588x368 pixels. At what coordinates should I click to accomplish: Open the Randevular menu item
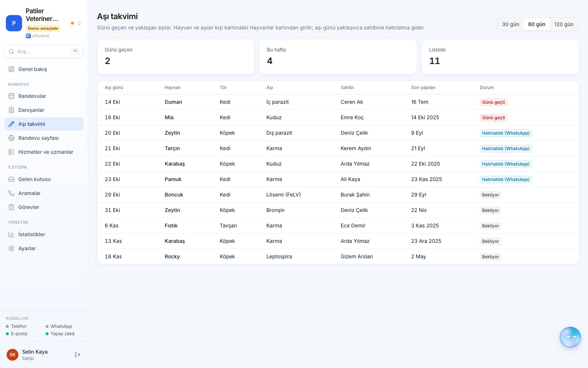tap(44, 96)
